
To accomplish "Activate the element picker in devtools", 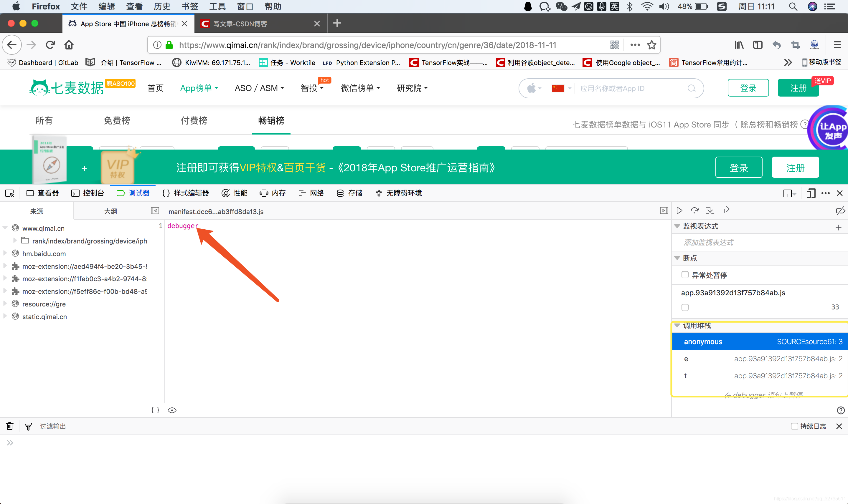I will click(10, 193).
